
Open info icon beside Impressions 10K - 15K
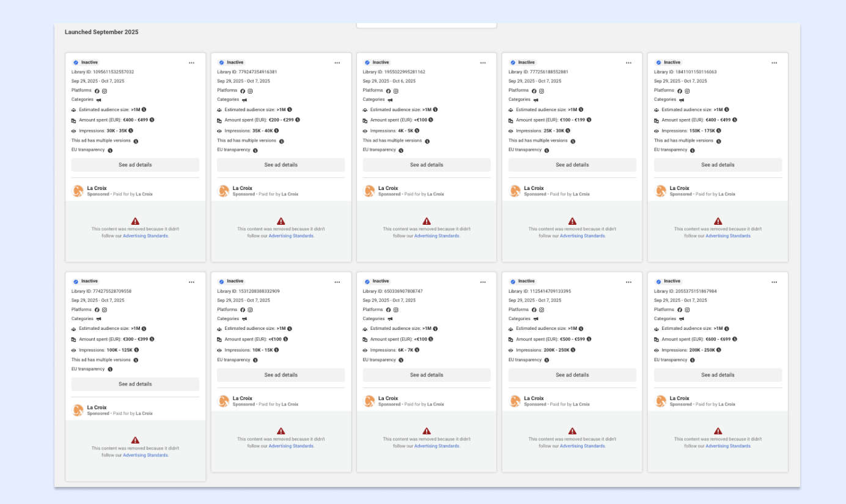click(x=276, y=350)
